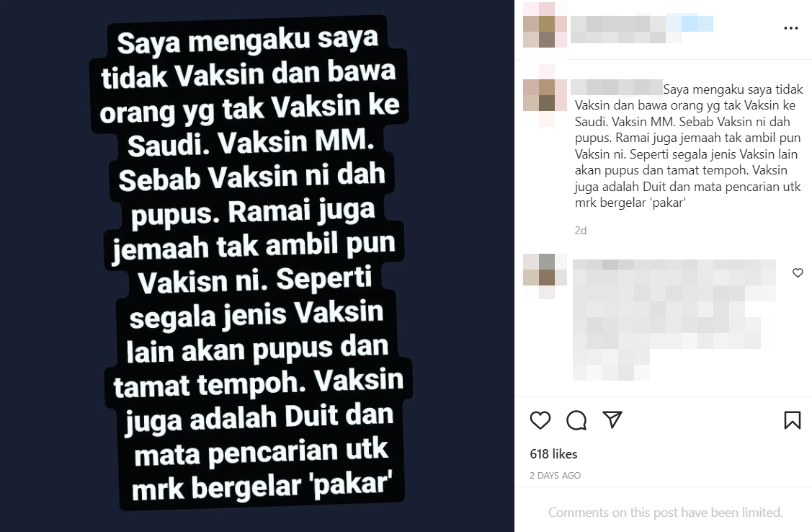Open the three-dot more options menu
812x532 pixels.
click(791, 28)
